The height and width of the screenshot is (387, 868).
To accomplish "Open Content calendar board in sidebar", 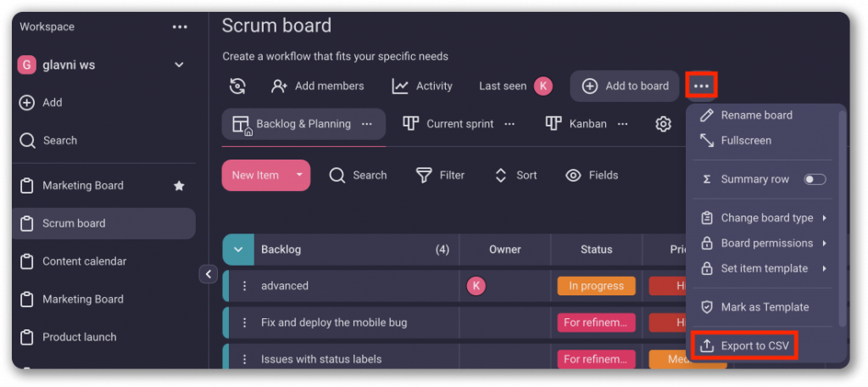I will point(84,261).
